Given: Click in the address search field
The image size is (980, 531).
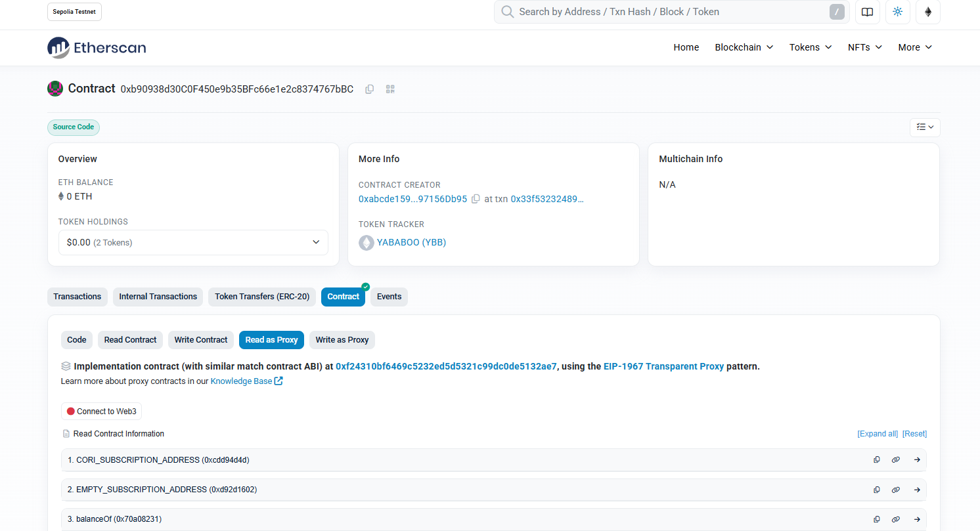Looking at the screenshot, I should coord(670,12).
